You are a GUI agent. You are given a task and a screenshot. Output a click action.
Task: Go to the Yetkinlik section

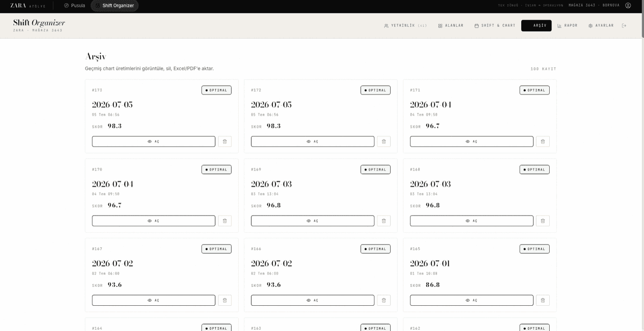click(x=405, y=26)
